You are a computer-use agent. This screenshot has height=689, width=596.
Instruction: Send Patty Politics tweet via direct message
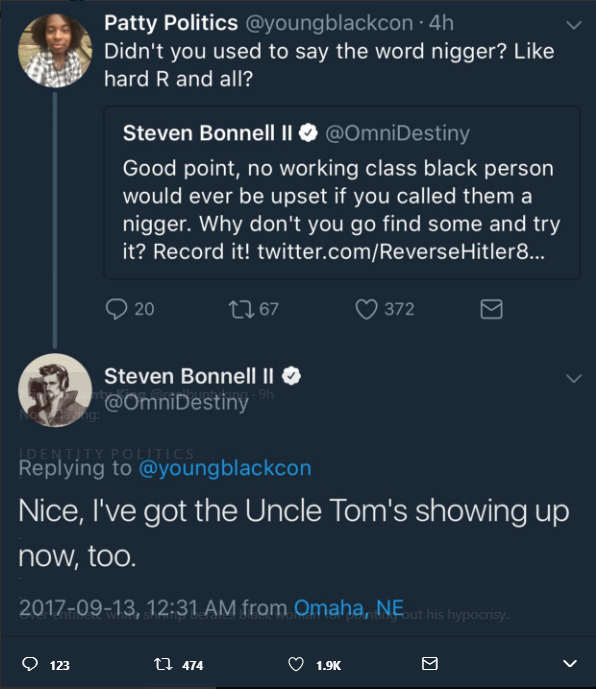[491, 309]
